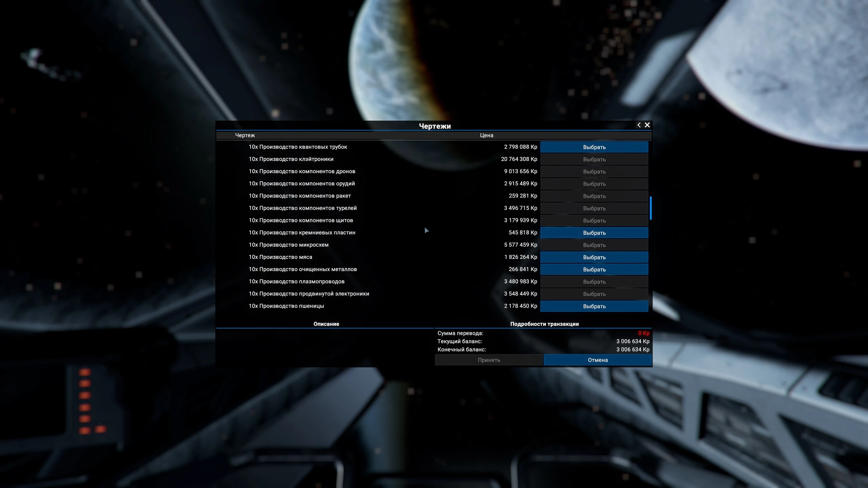The width and height of the screenshot is (868, 488).
Task: Click Выбрать next to микросхем blueprint
Action: point(594,245)
